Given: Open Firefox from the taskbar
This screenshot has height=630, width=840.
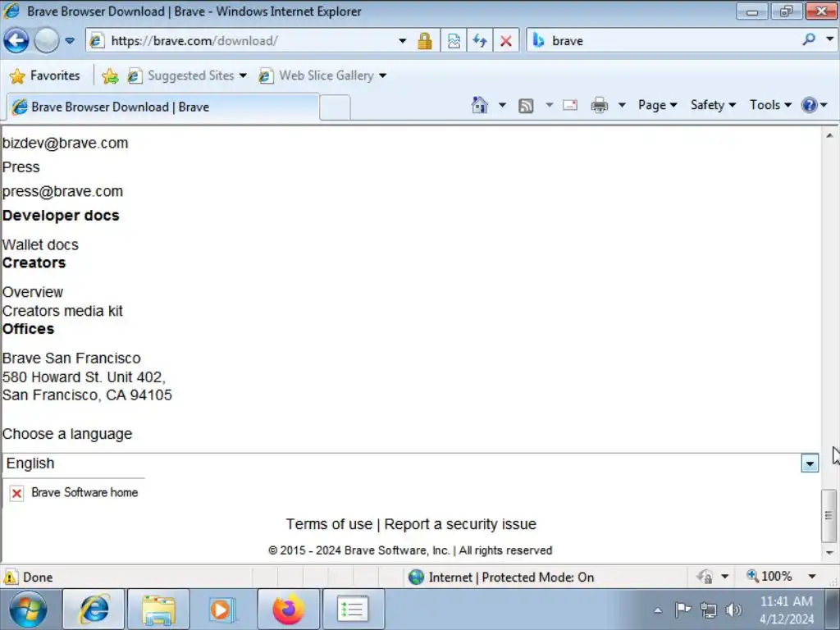Looking at the screenshot, I should (288, 609).
